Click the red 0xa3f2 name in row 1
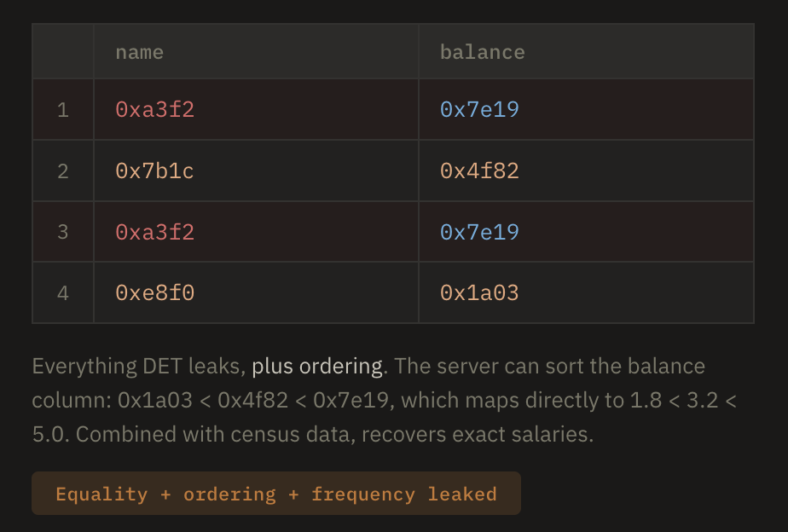This screenshot has width=788, height=532. 154,110
